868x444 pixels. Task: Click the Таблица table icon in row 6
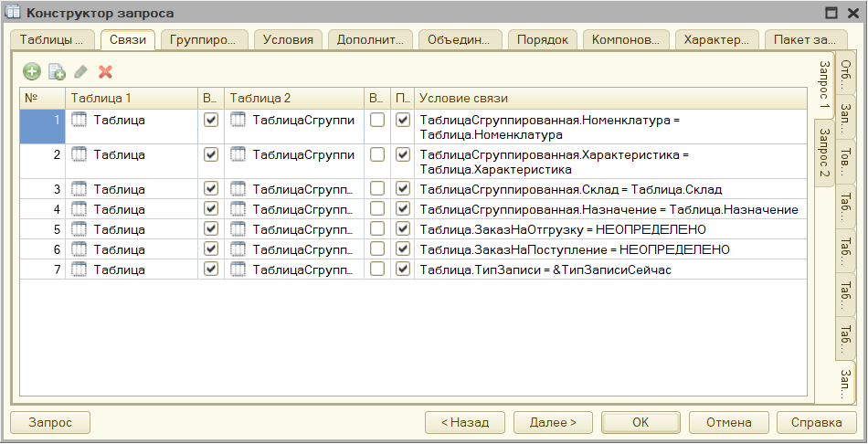coord(80,249)
